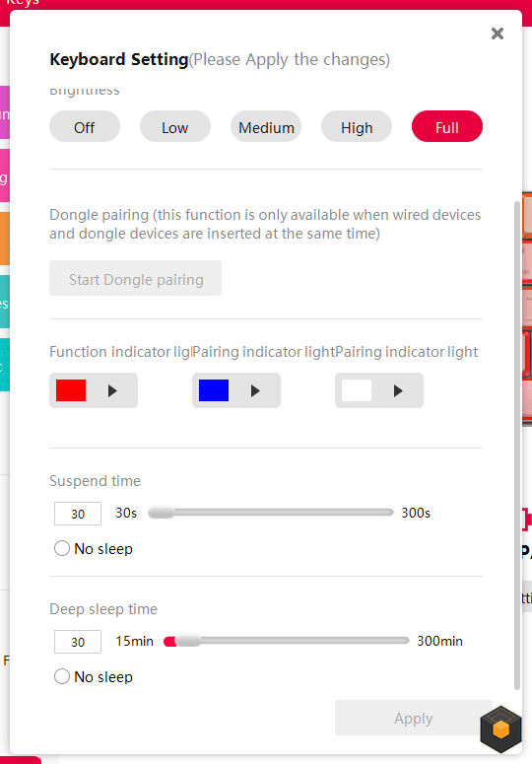This screenshot has height=764, width=532.
Task: Select Full brightness option
Action: (x=447, y=127)
